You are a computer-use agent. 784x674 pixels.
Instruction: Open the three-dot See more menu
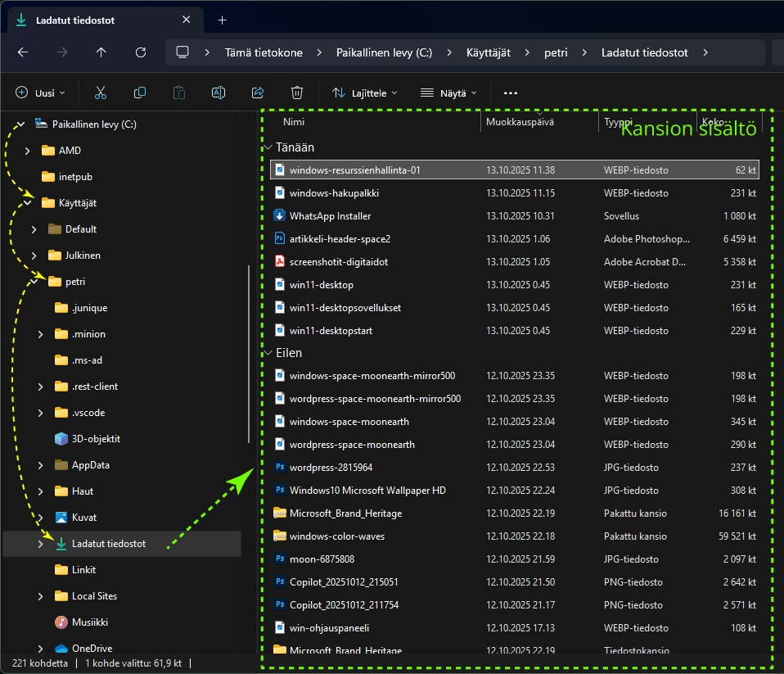click(511, 93)
